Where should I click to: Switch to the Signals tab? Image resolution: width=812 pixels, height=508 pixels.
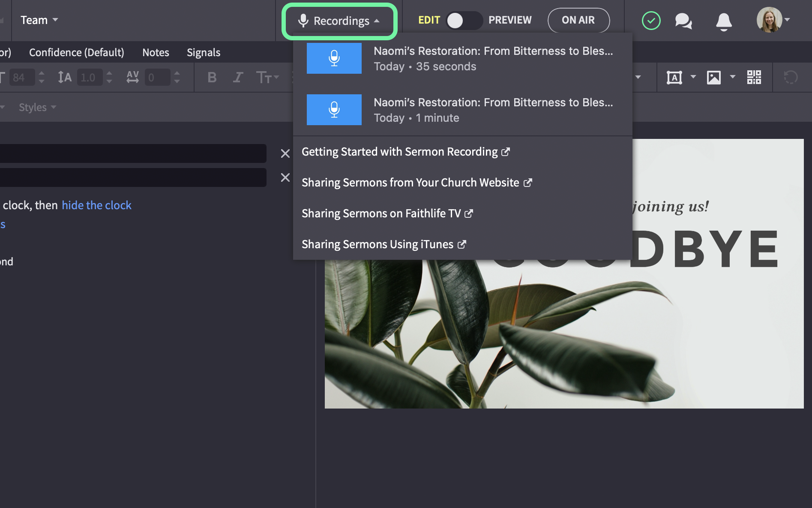point(204,52)
